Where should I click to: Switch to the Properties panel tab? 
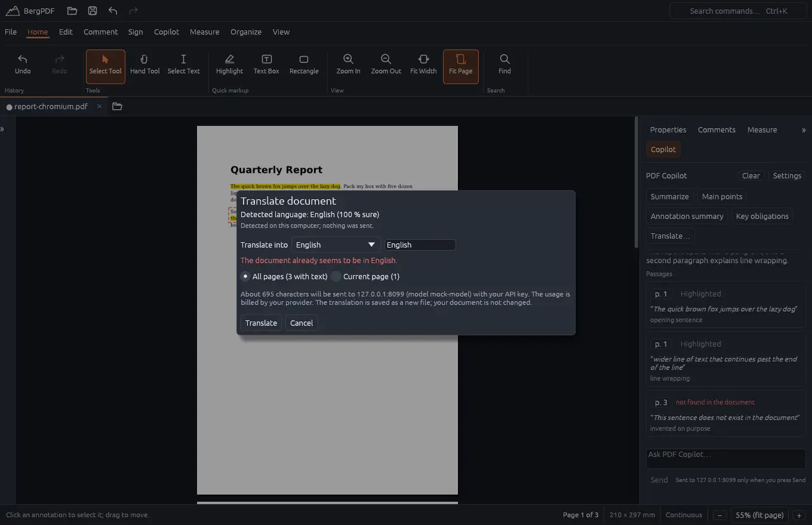668,129
